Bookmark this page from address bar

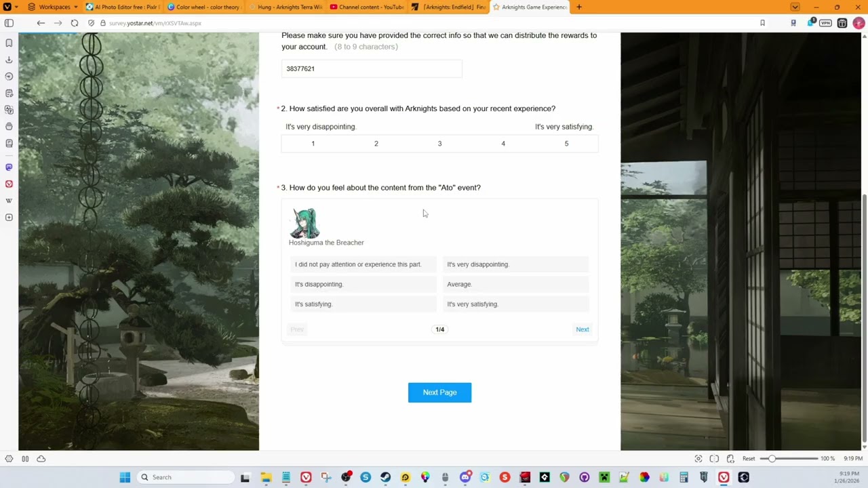762,23
